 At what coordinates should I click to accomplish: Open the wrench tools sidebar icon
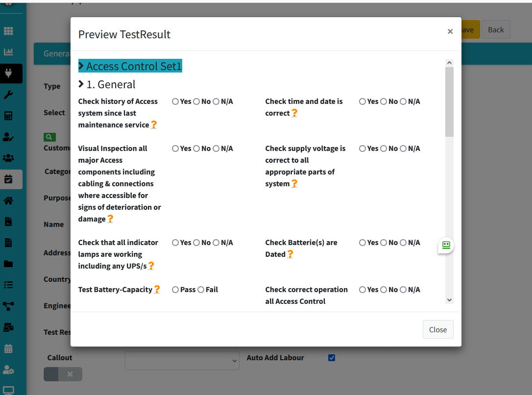8,95
